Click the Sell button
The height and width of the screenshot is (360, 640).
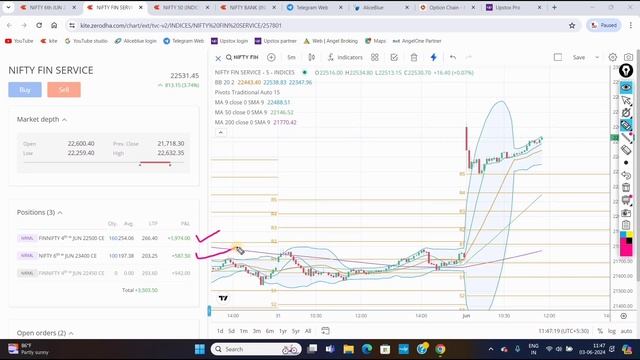[x=64, y=89]
